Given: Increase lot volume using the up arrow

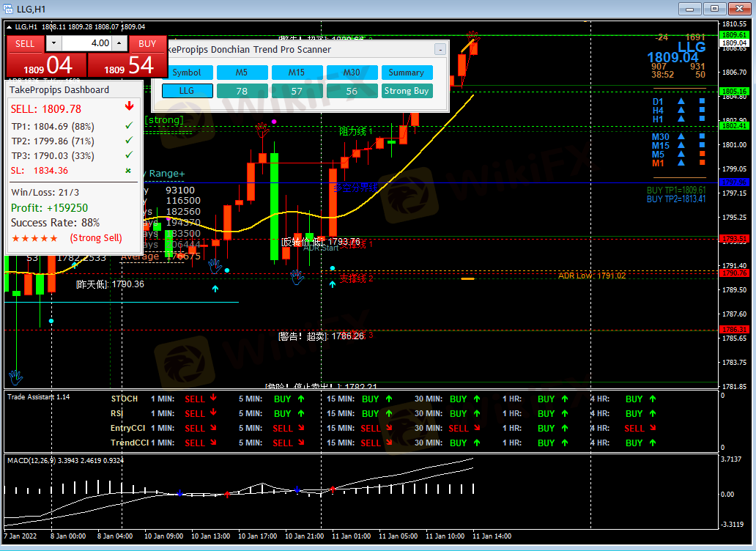Looking at the screenshot, I should (x=119, y=43).
